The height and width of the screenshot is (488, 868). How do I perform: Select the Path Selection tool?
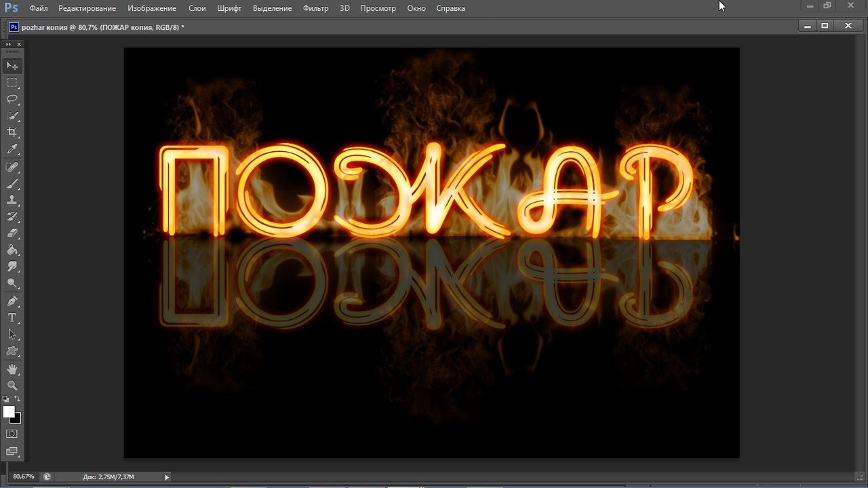[x=12, y=334]
